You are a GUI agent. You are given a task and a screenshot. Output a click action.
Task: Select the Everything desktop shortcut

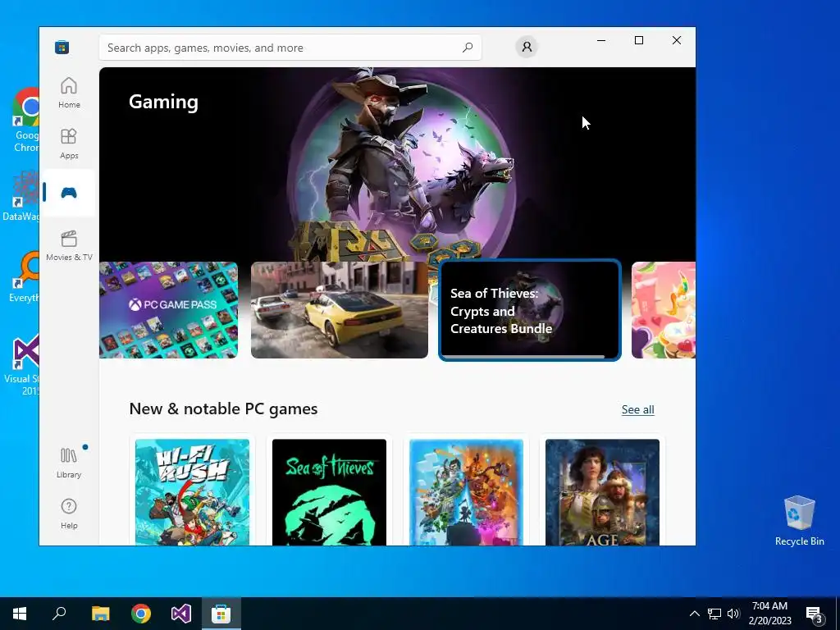(24, 276)
